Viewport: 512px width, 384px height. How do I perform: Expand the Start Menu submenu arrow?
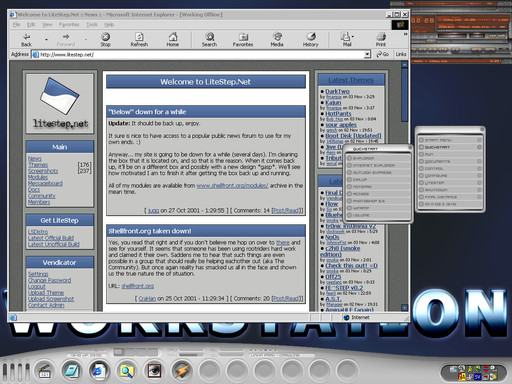[479, 140]
